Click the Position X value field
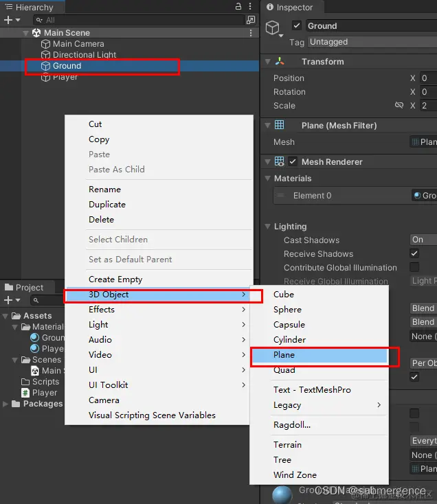The width and height of the screenshot is (437, 504). pyautogui.click(x=428, y=78)
